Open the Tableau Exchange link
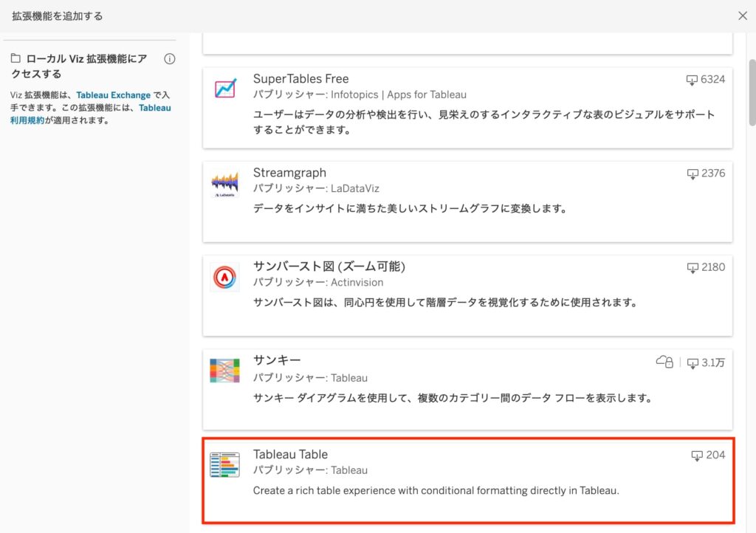Viewport: 756px width, 533px height. (113, 95)
